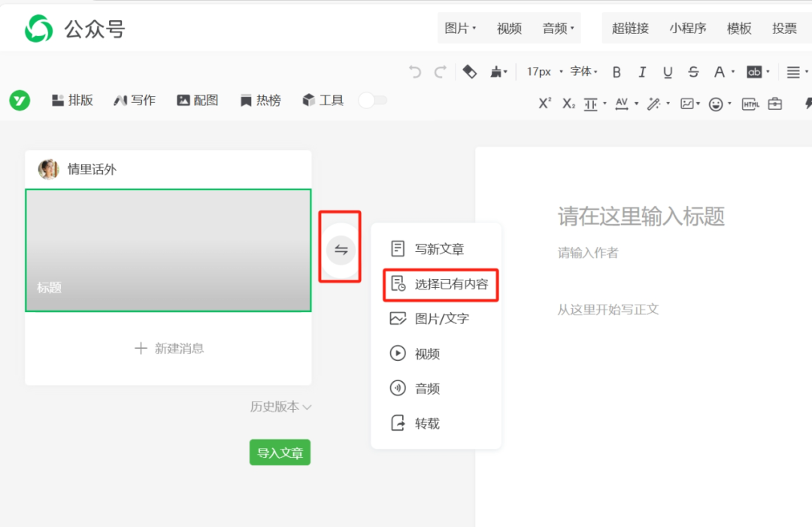Click 小程序 in the top bar
This screenshot has height=527, width=812.
point(688,28)
